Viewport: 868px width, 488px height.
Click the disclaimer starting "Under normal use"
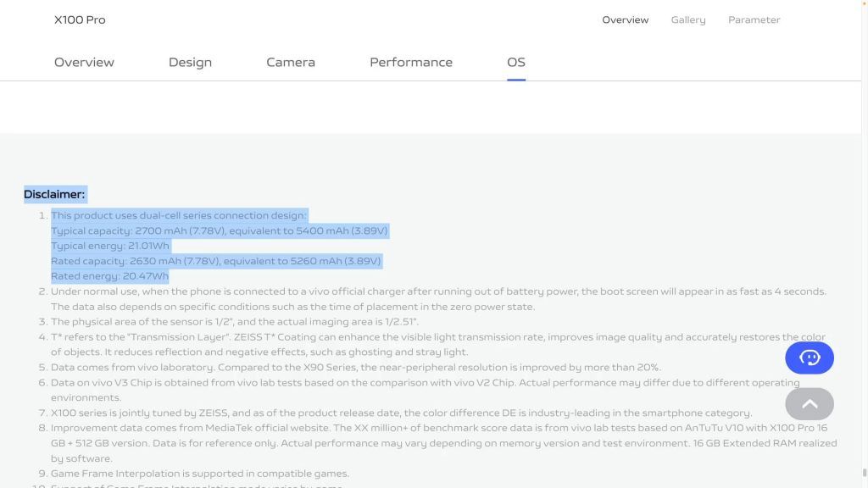point(438,299)
